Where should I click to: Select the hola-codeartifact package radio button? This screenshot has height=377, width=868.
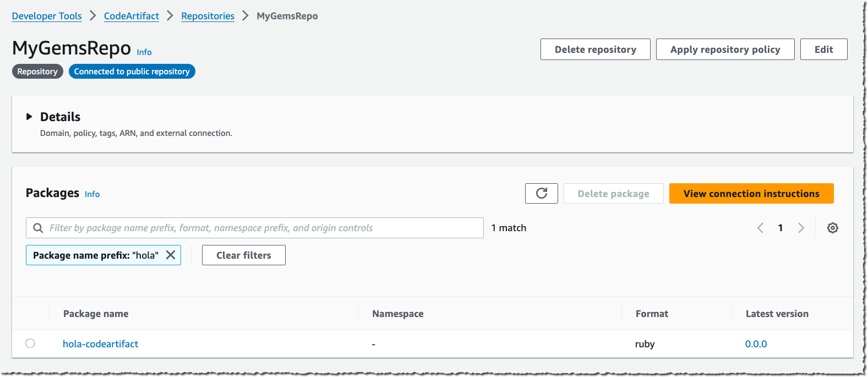pos(30,343)
